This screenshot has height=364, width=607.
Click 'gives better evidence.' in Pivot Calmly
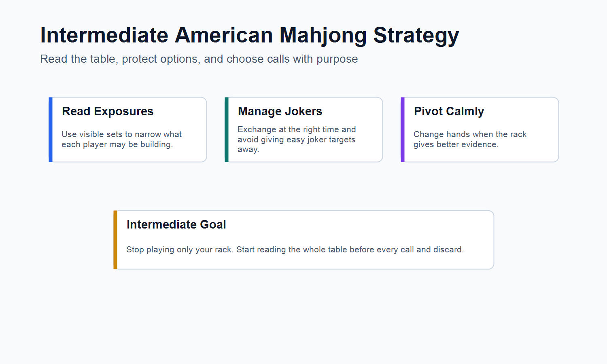pyautogui.click(x=456, y=144)
